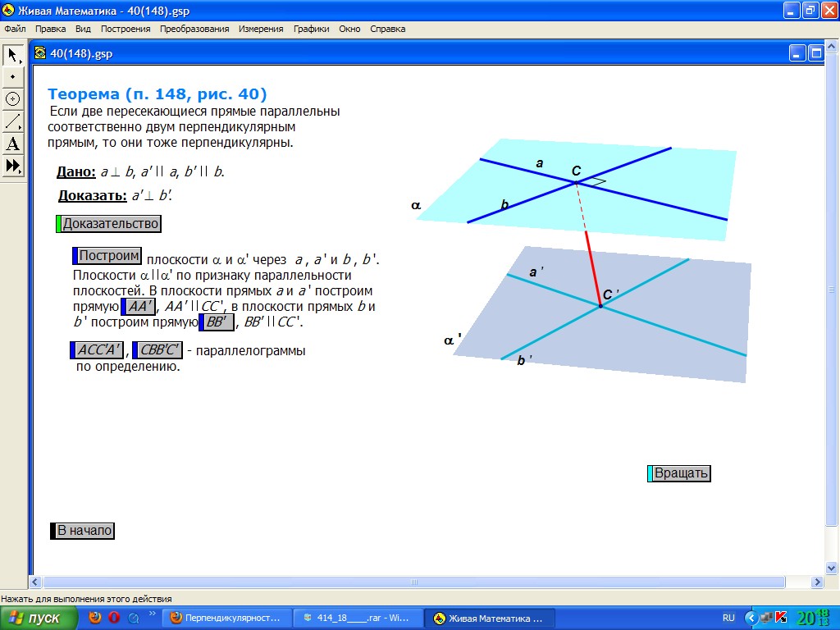Select the Arrow selection tool
This screenshot has width=840, height=630.
click(x=13, y=55)
